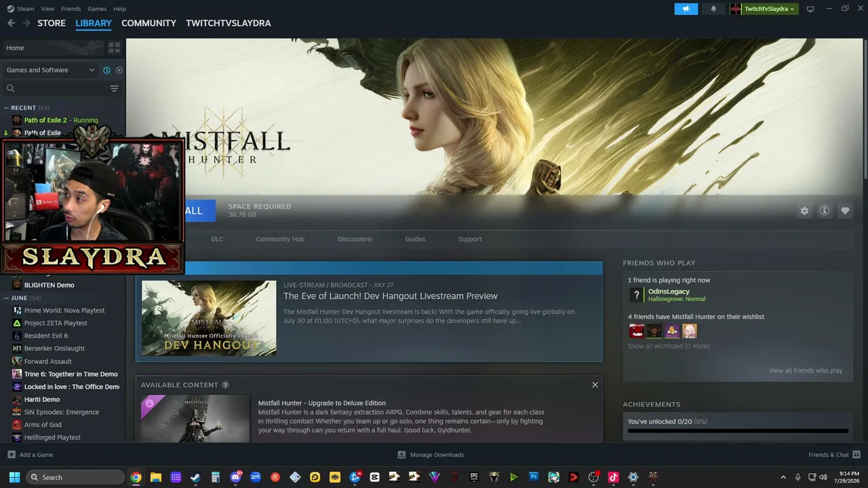Screen dimensions: 868x488
Task: Collapse the JUNE games section
Action: click(x=6, y=298)
